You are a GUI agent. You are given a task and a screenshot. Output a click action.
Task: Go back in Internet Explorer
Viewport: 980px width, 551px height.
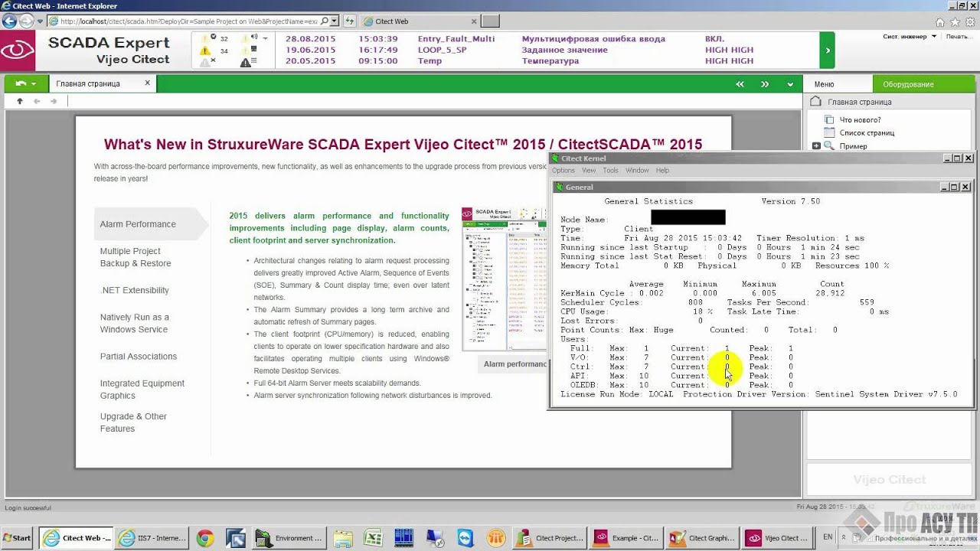[10, 21]
